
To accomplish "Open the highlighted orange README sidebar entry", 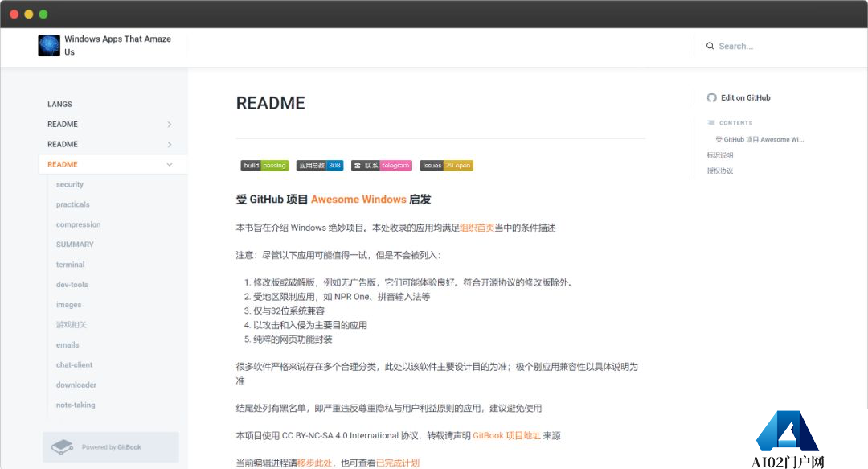I will (113, 164).
